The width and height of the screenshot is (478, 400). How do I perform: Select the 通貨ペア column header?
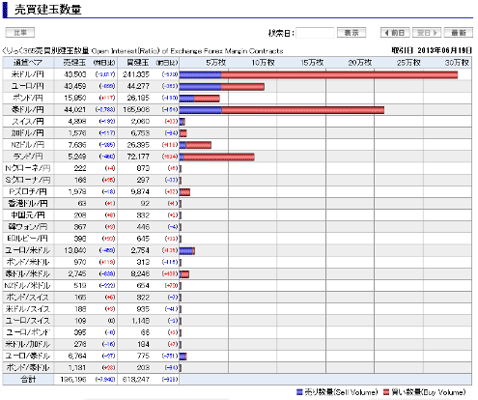pos(28,63)
